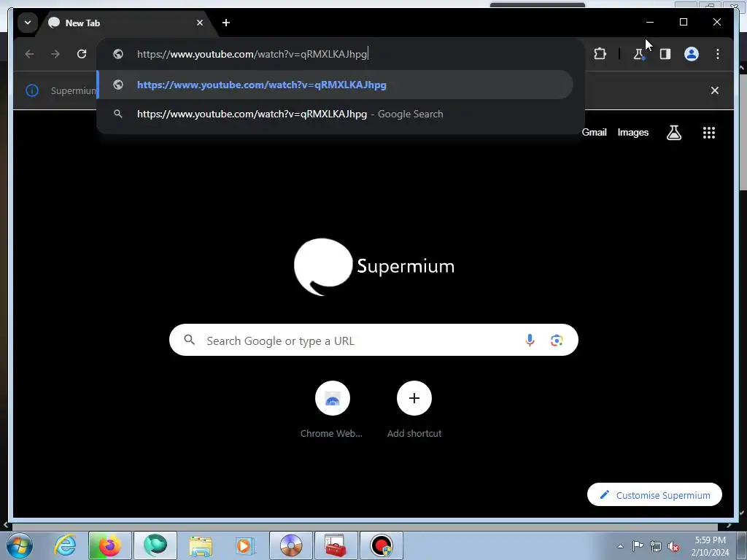Open Action Center flag icon in tray
This screenshot has width=747, height=560.
638,546
